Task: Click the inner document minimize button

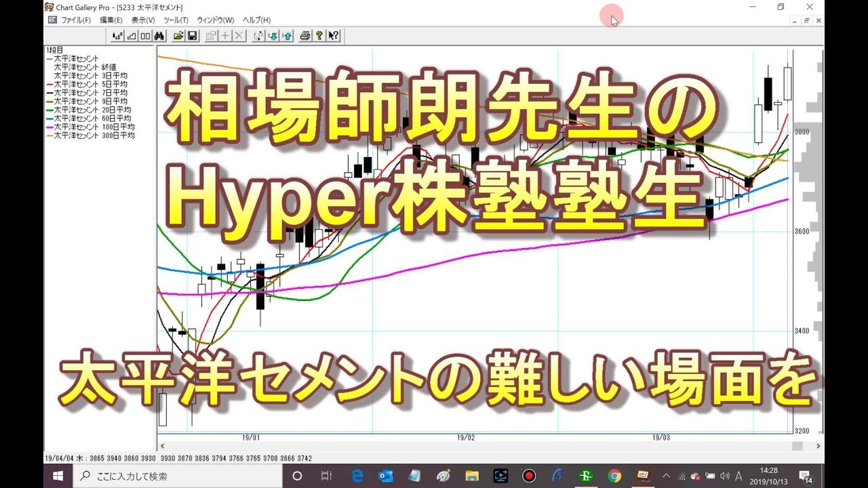Action: coord(794,20)
